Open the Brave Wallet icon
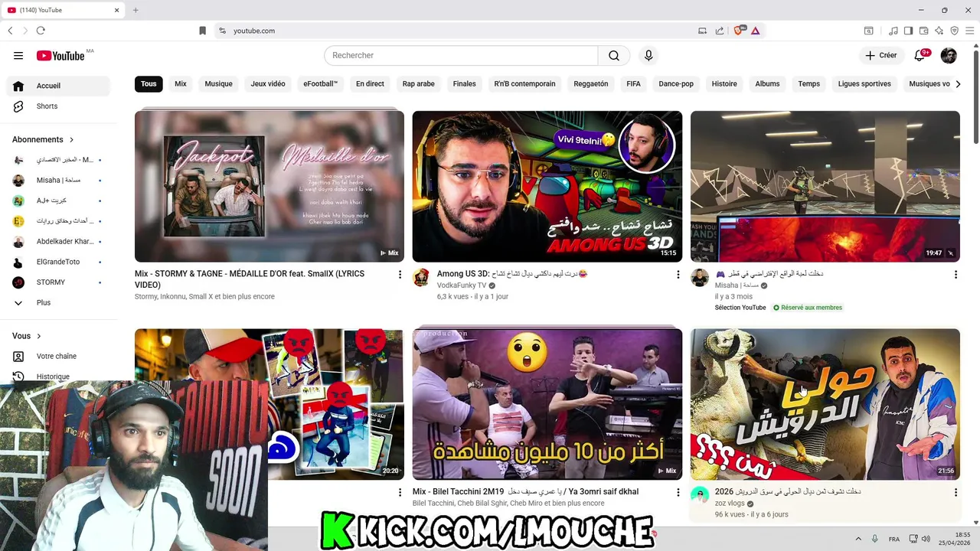This screenshot has width=980, height=551. click(x=923, y=31)
